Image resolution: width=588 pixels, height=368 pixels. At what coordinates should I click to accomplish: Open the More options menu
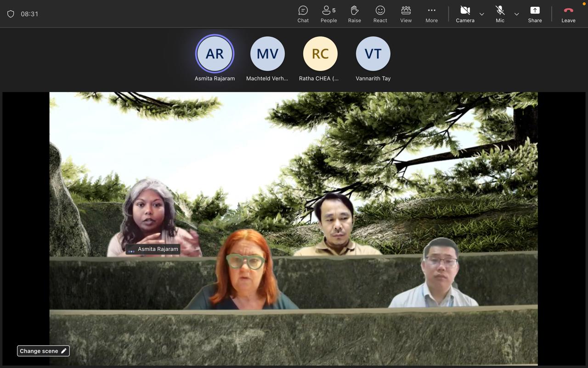pyautogui.click(x=431, y=14)
